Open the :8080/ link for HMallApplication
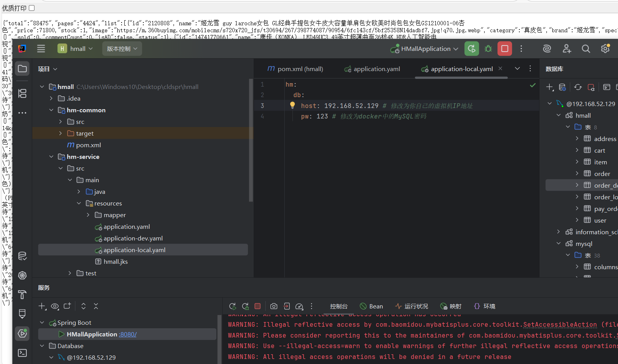 tap(128, 334)
